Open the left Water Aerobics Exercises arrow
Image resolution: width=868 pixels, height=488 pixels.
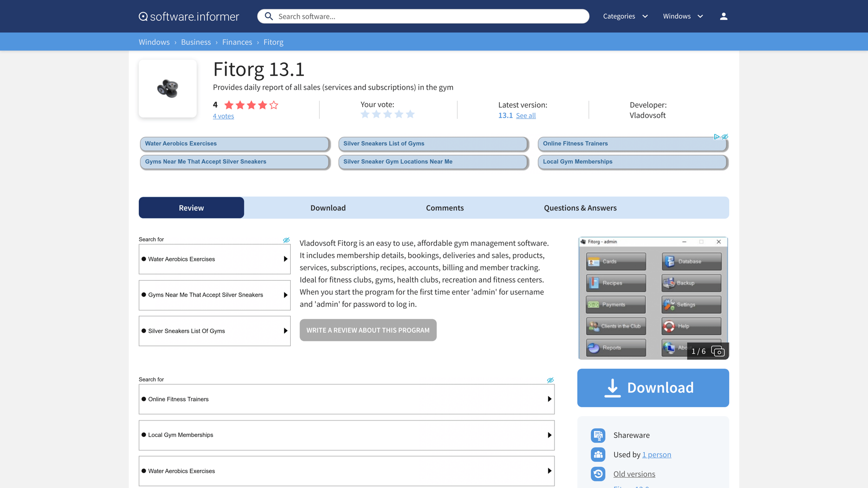point(285,259)
